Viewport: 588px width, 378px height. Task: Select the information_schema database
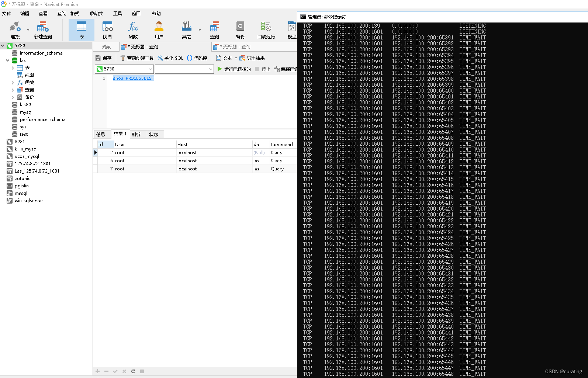(41, 53)
